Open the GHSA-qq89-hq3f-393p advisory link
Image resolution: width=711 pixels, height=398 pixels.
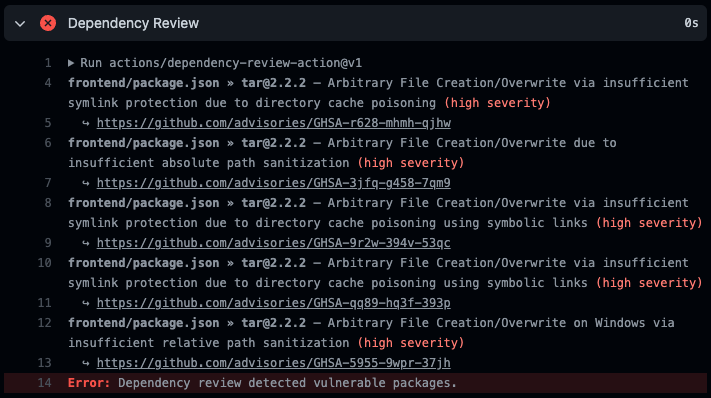[273, 303]
